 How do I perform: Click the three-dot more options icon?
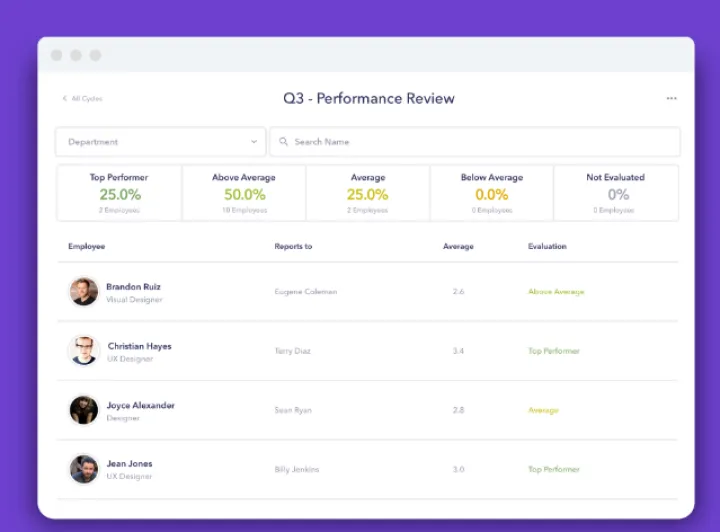(x=671, y=98)
